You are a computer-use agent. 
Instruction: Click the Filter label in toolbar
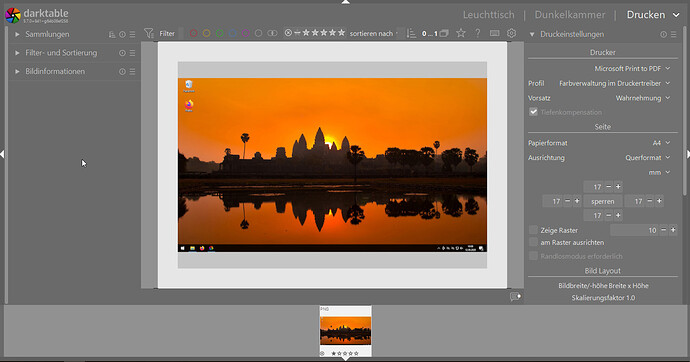click(167, 33)
